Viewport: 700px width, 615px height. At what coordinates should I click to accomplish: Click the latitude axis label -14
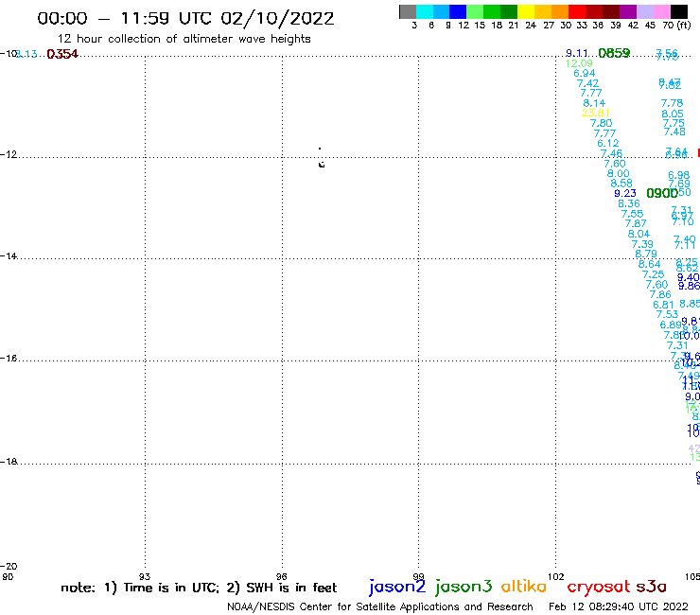pos(9,256)
